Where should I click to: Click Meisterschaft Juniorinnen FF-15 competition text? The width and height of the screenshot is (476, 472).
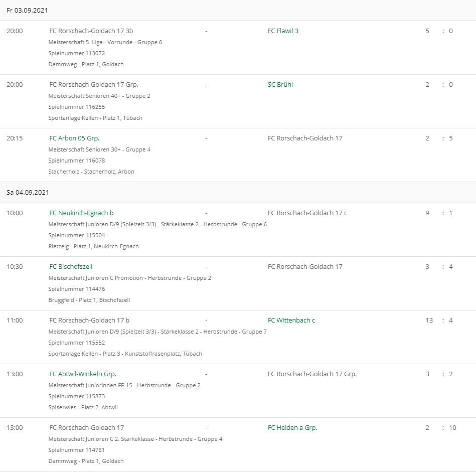pos(124,385)
